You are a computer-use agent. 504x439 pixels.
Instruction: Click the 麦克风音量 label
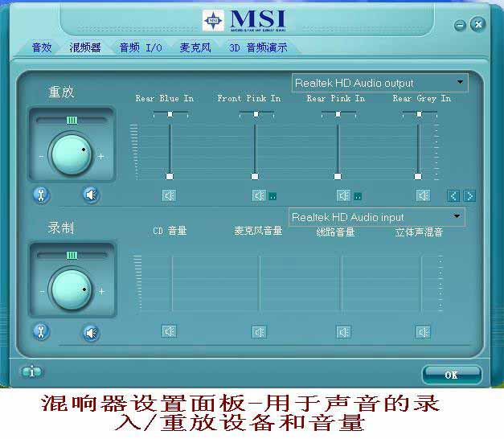258,231
